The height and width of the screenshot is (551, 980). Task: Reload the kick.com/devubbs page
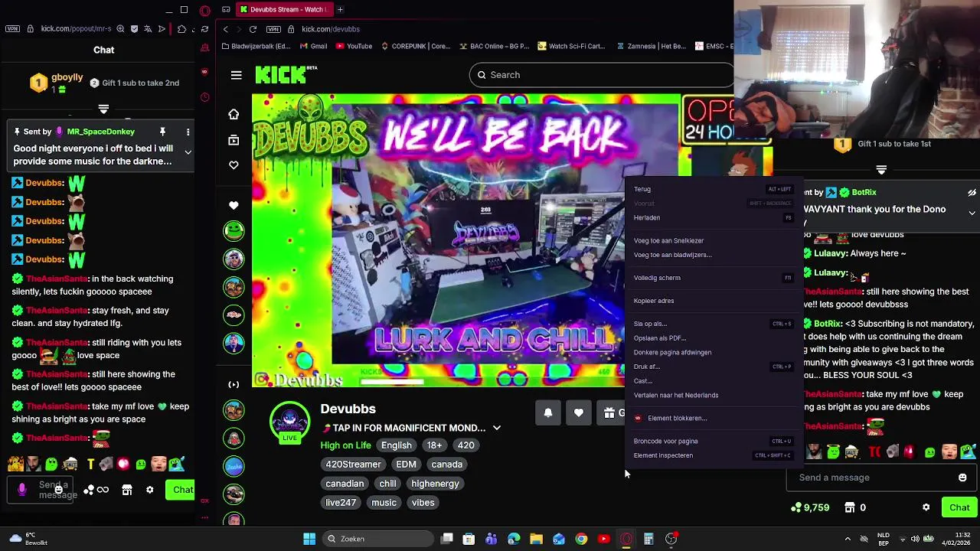click(253, 29)
